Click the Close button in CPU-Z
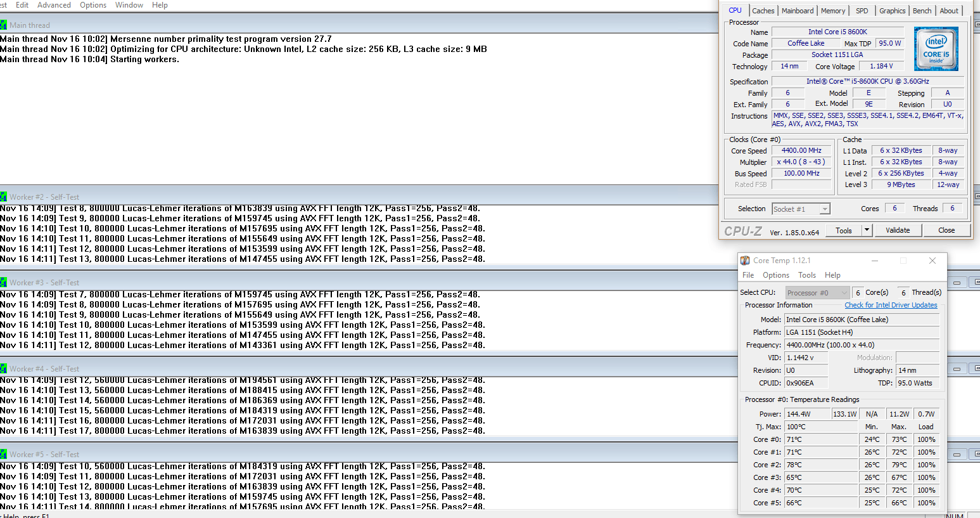The height and width of the screenshot is (518, 980). click(x=946, y=230)
